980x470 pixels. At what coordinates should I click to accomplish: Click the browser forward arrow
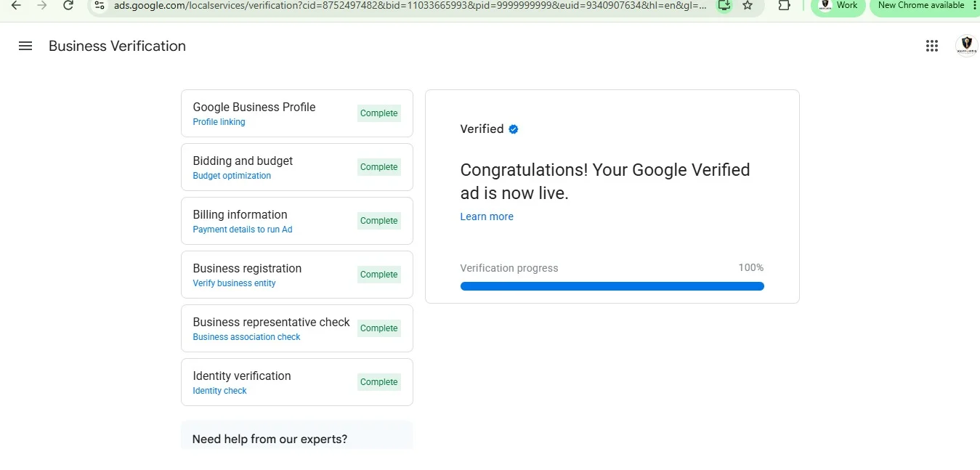point(42,5)
